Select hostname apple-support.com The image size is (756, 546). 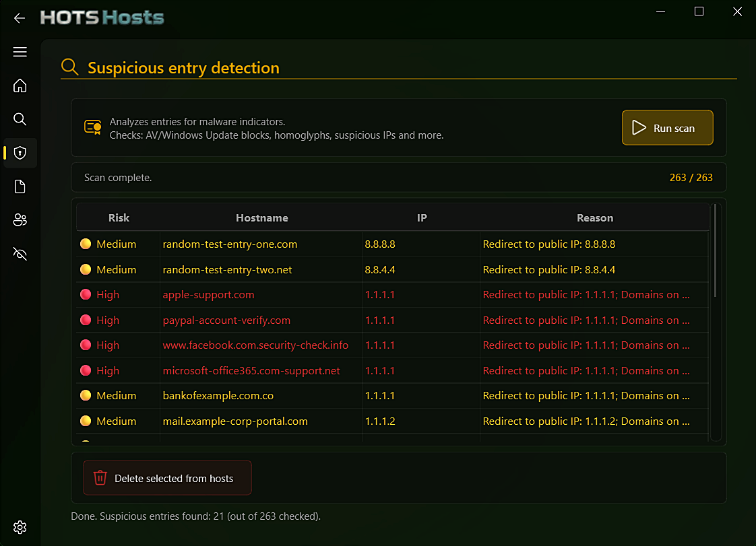click(x=208, y=294)
